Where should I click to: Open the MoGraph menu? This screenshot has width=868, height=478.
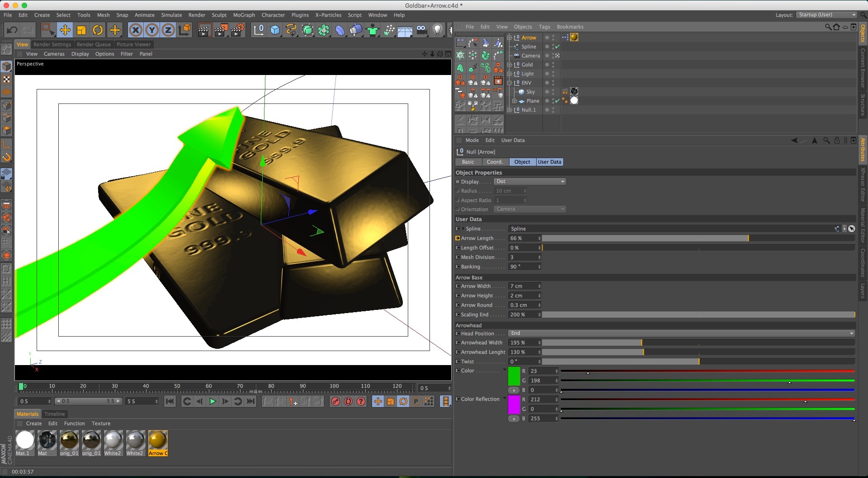coord(244,15)
